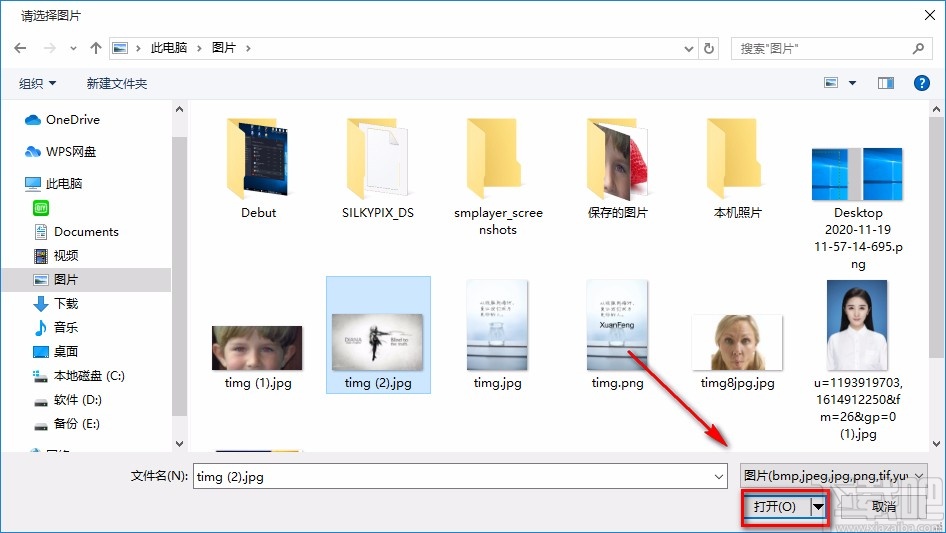Open the 图片 file type filter dropdown

[833, 476]
